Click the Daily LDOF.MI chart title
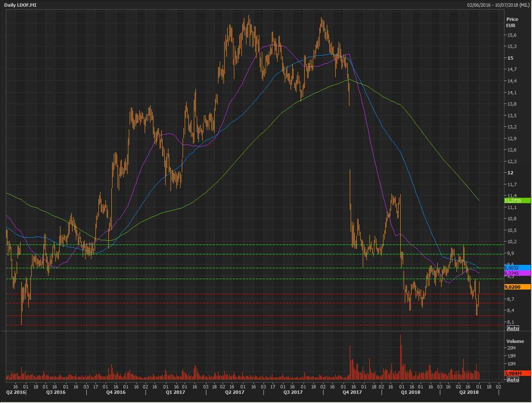 coord(20,5)
